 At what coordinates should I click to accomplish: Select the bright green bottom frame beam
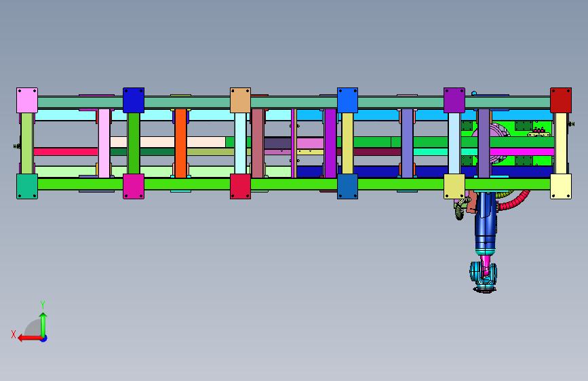(x=294, y=184)
